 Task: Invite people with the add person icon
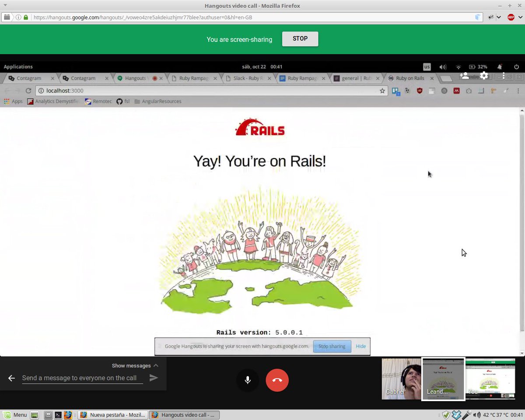(464, 75)
